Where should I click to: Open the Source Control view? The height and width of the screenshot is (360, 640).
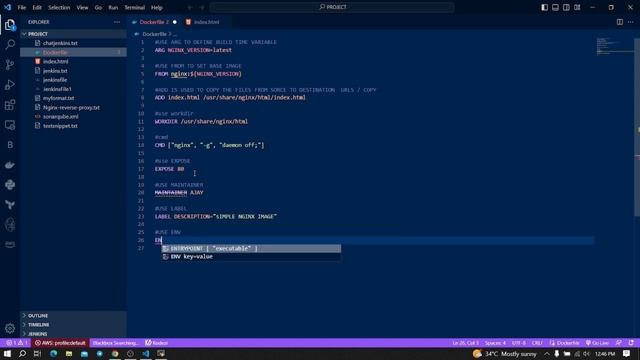[10, 64]
